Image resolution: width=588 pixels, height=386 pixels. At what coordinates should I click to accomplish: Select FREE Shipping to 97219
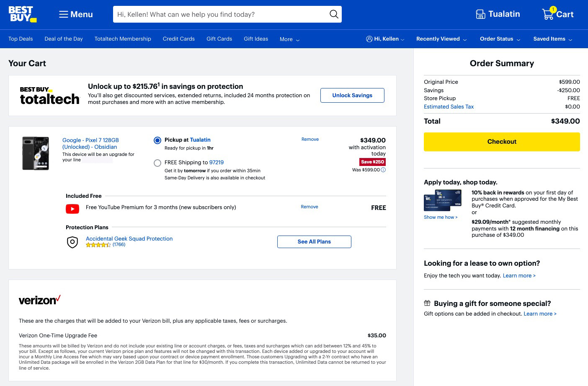(x=157, y=163)
